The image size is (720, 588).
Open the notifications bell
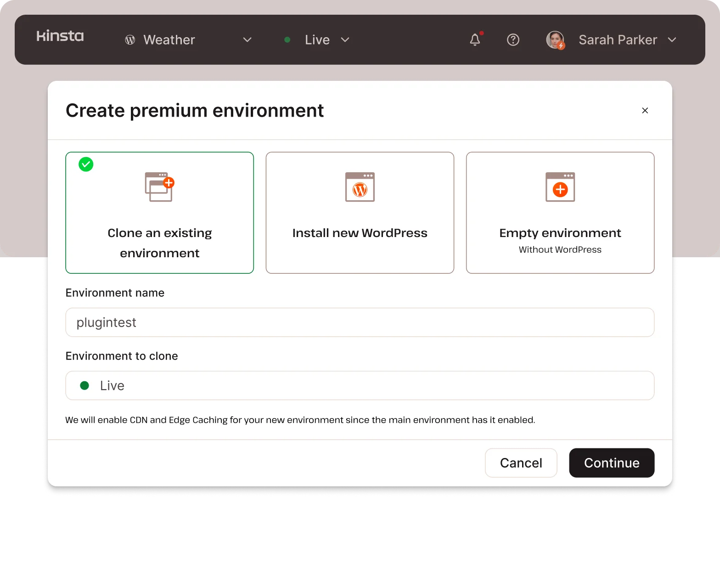pos(475,40)
